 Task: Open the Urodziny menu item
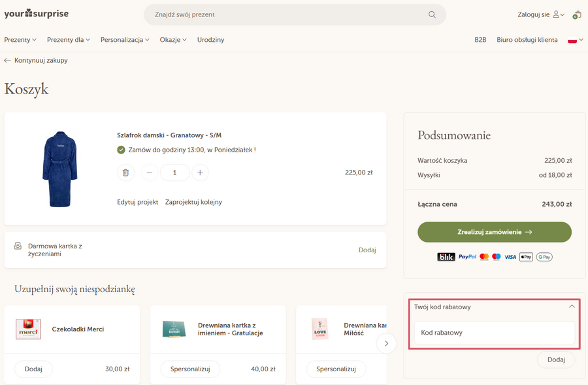click(210, 40)
